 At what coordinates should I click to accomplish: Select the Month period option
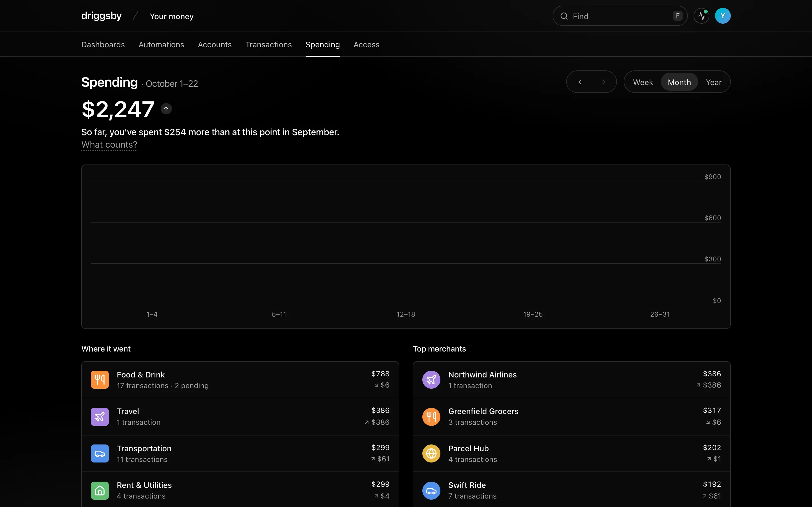pos(679,82)
